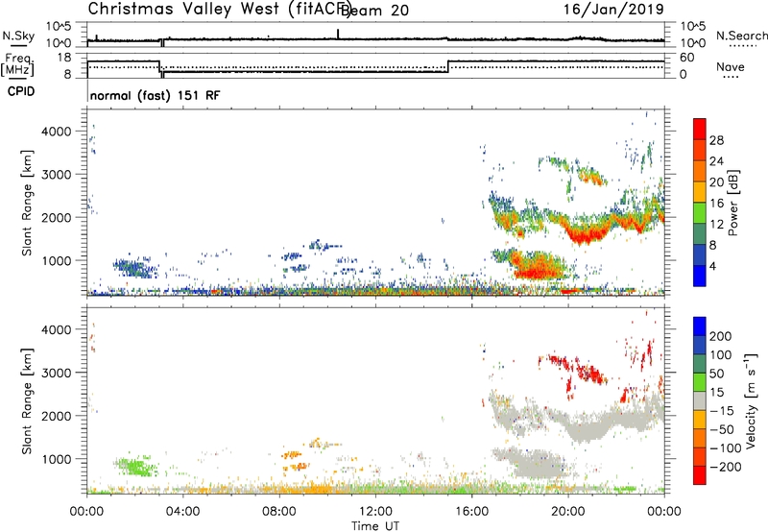The width and height of the screenshot is (768, 532).
Task: Click the noise spike near 10:30 in the N.Sky plot
Action: tap(338, 34)
